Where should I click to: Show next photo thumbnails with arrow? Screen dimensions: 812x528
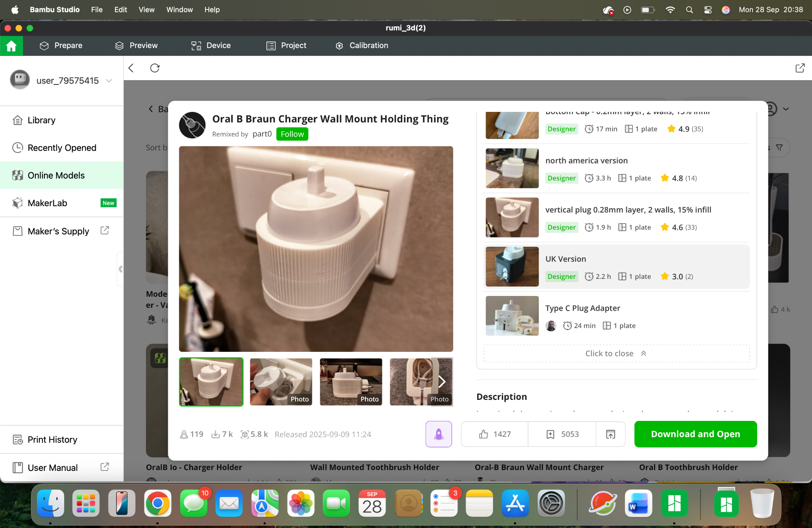442,382
